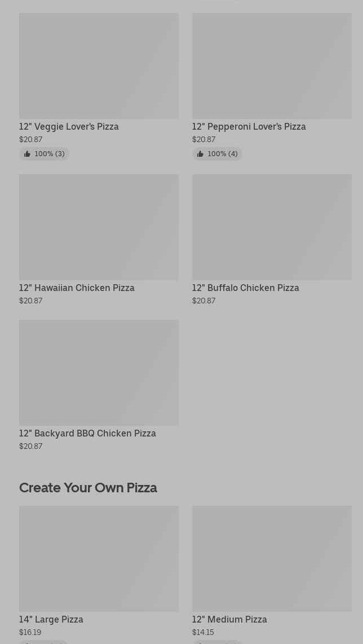Image resolution: width=363 pixels, height=644 pixels.
Task: Open the 12" Pepperoni Lover's Pizza image
Action: point(272,66)
